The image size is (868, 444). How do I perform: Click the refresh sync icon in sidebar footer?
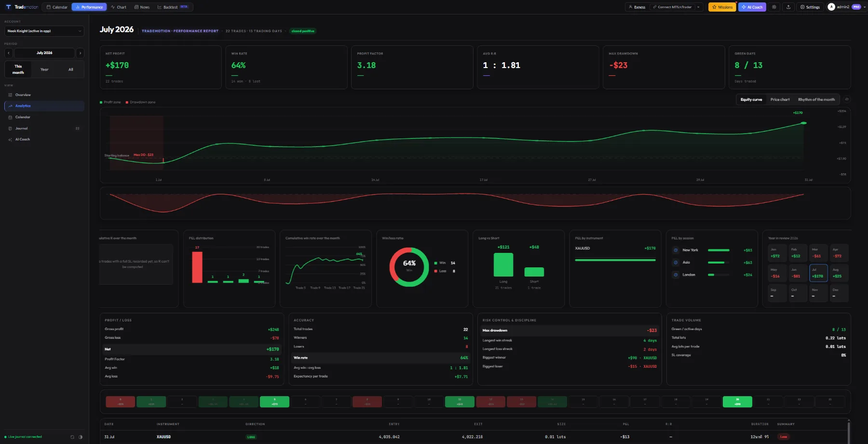72,437
